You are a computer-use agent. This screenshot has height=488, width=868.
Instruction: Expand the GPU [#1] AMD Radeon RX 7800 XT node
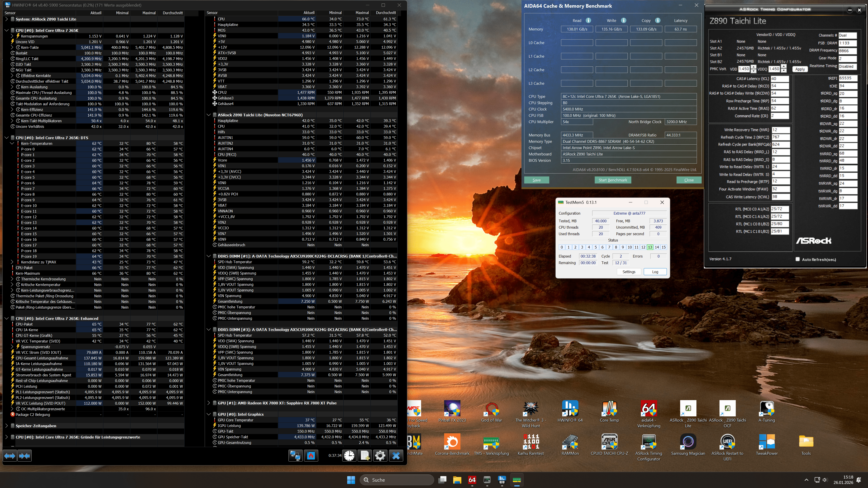(209, 403)
